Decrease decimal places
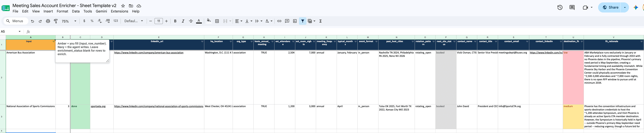The height and width of the screenshot is (133, 644). pos(100,21)
